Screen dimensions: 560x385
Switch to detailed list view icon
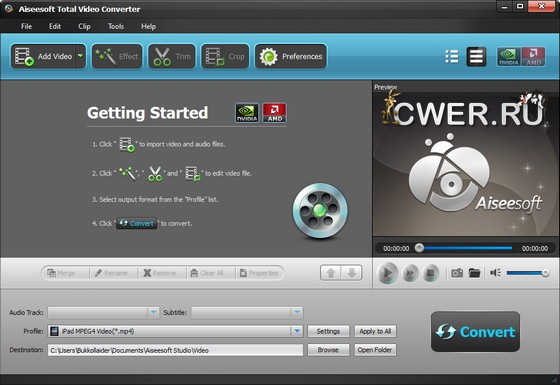(x=452, y=56)
